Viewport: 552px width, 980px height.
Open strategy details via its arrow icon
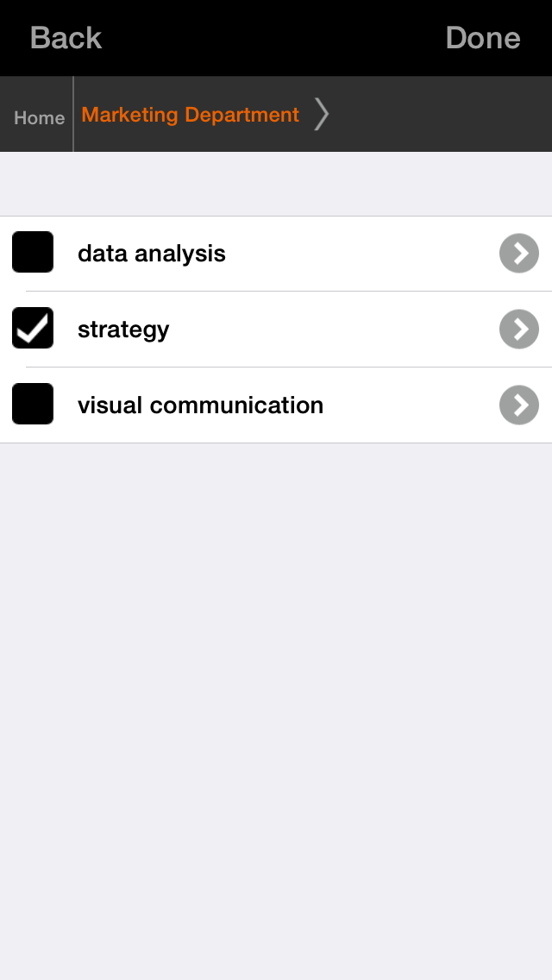(518, 330)
